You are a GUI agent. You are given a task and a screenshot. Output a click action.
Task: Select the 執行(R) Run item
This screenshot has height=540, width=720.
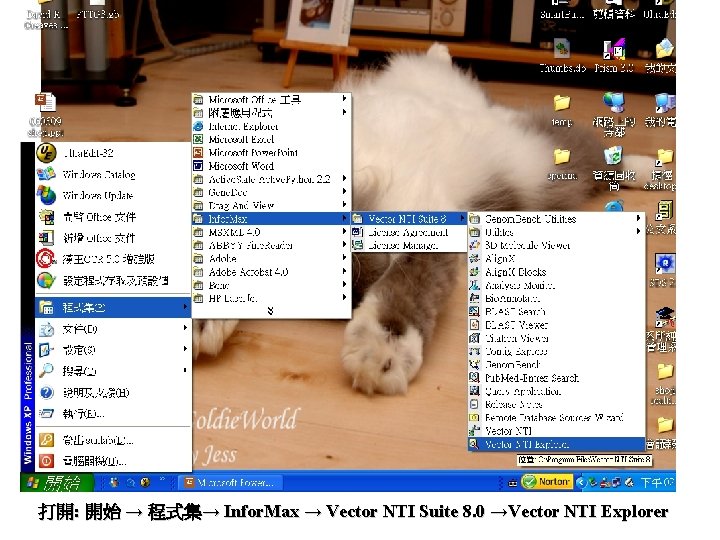click(x=113, y=414)
